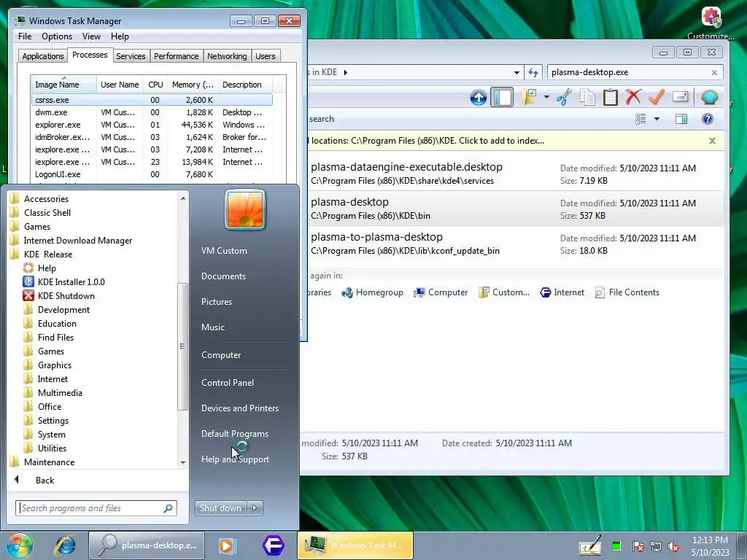The image size is (747, 560).
Task: Click the red X Delete icon
Action: point(633,97)
